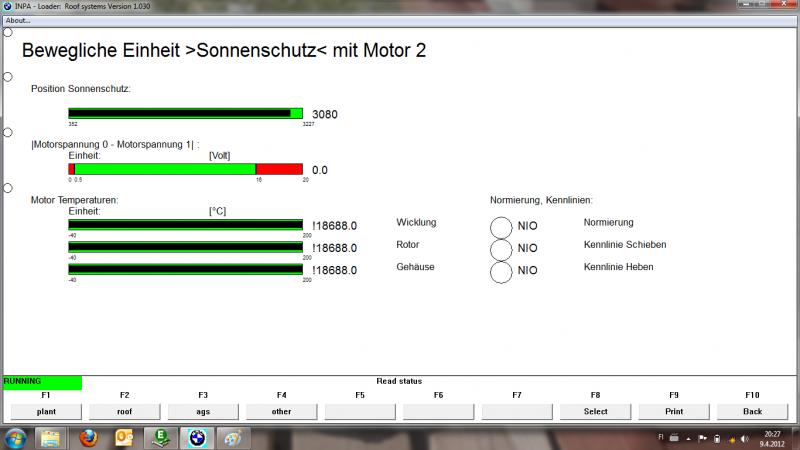800x450 pixels.
Task: Close the INPA window
Action: [784, 4]
